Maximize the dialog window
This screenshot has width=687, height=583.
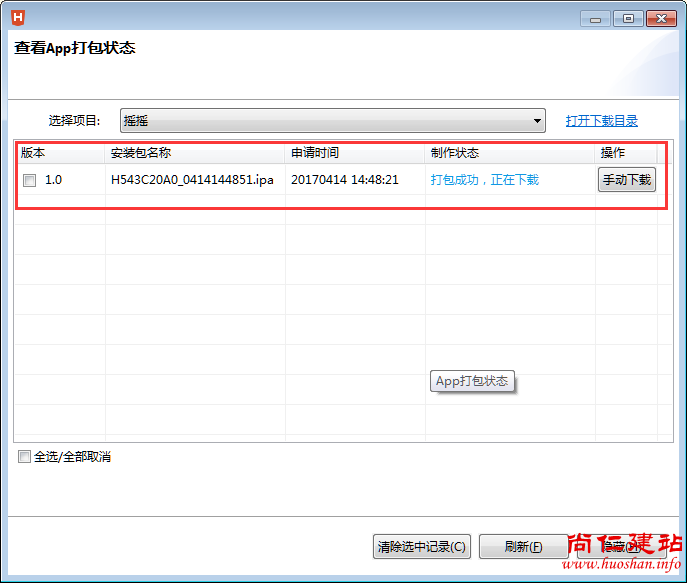pos(628,18)
